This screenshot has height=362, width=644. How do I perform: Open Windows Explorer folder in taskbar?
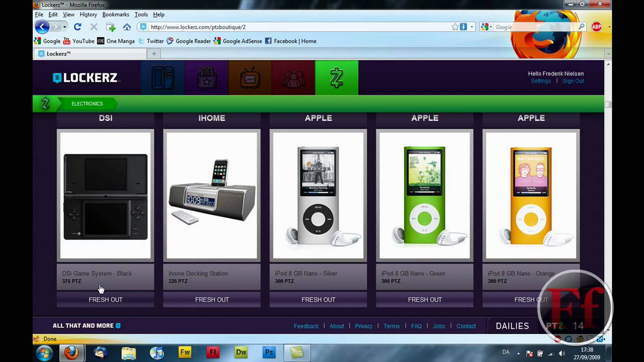tap(129, 352)
